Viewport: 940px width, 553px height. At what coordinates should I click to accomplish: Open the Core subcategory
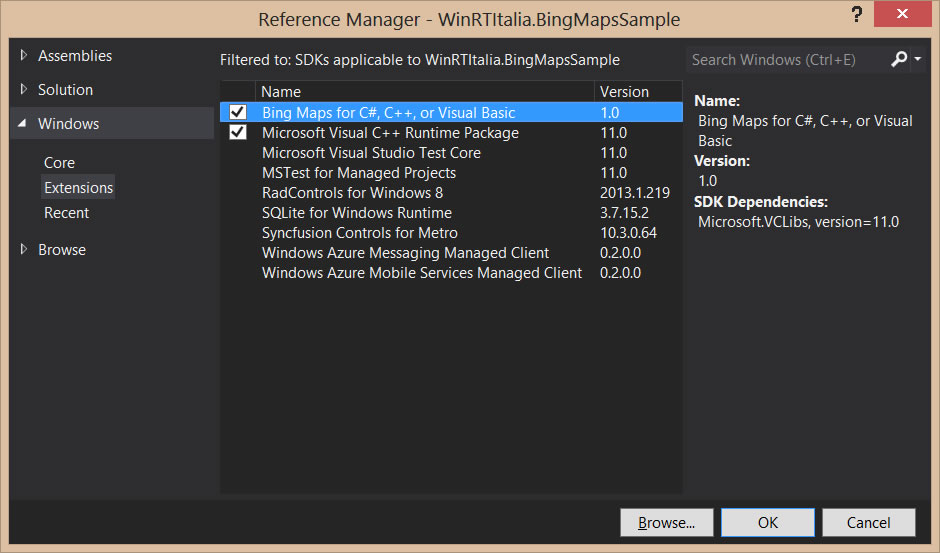click(x=59, y=163)
